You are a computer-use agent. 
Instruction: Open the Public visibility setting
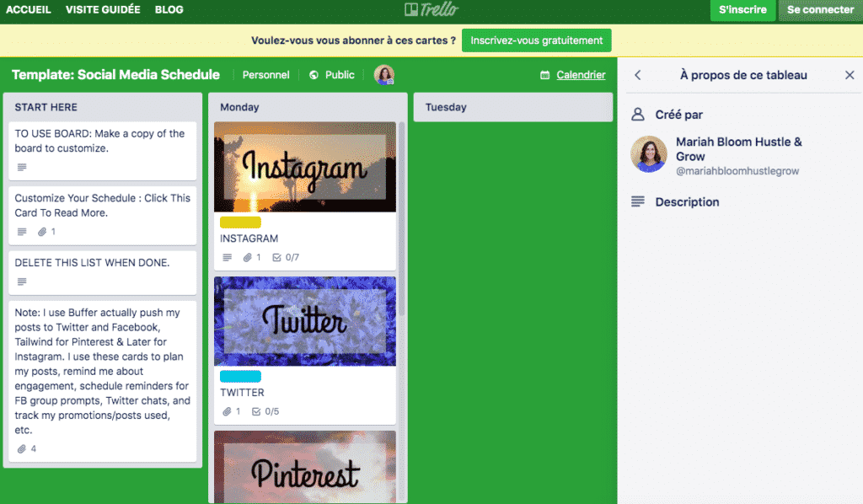click(x=340, y=75)
